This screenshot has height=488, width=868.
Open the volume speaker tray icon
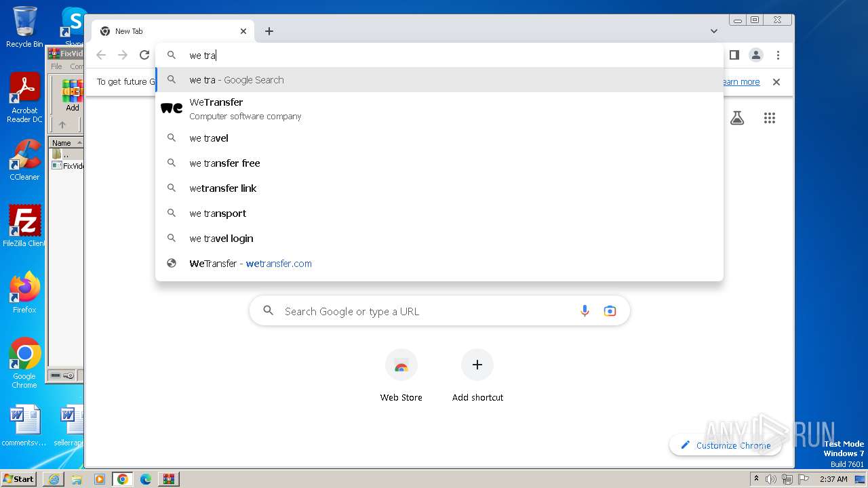point(770,479)
